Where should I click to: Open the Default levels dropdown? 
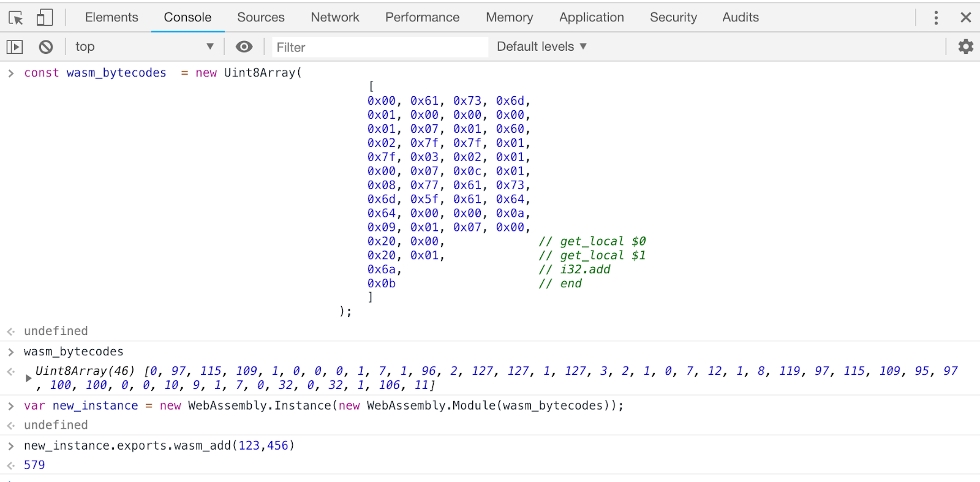[541, 47]
